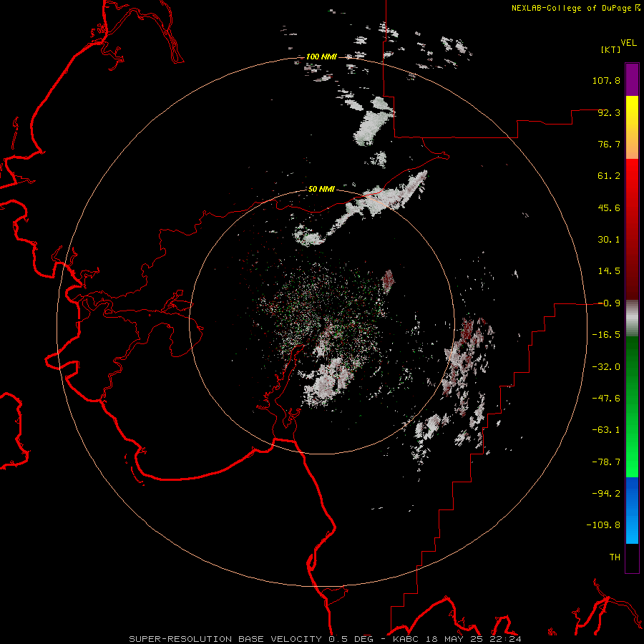Click the -63.1 velocity scale value
The image size is (644, 644).
pyautogui.click(x=606, y=430)
